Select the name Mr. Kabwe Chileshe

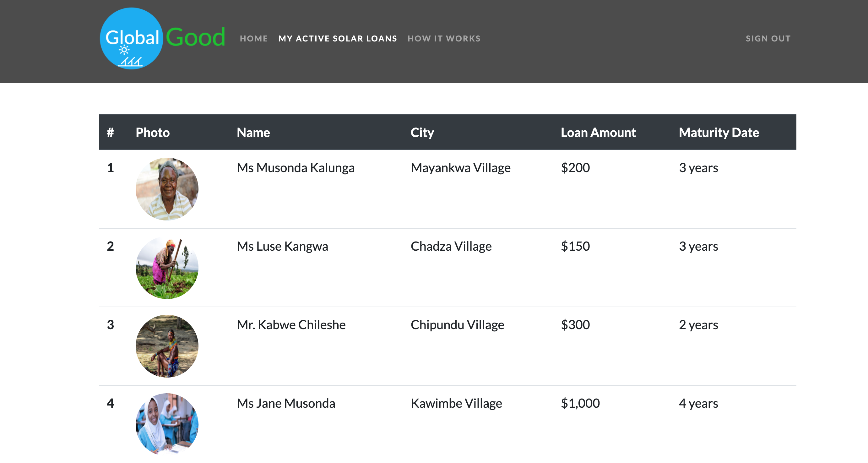(x=291, y=324)
